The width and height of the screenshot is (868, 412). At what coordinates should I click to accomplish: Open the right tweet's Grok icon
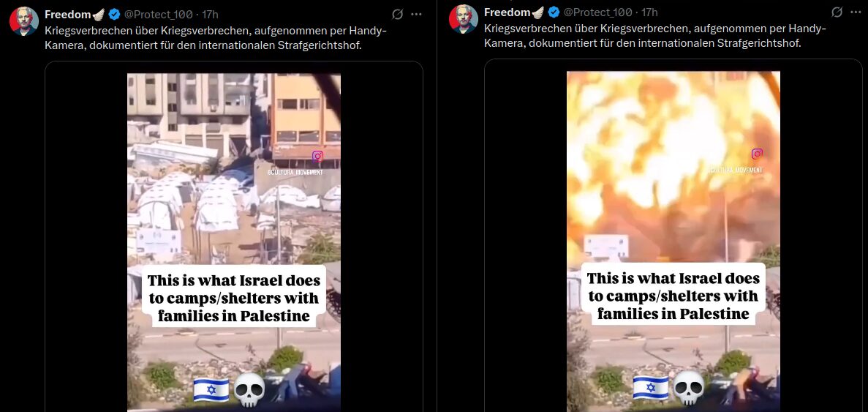click(x=837, y=12)
